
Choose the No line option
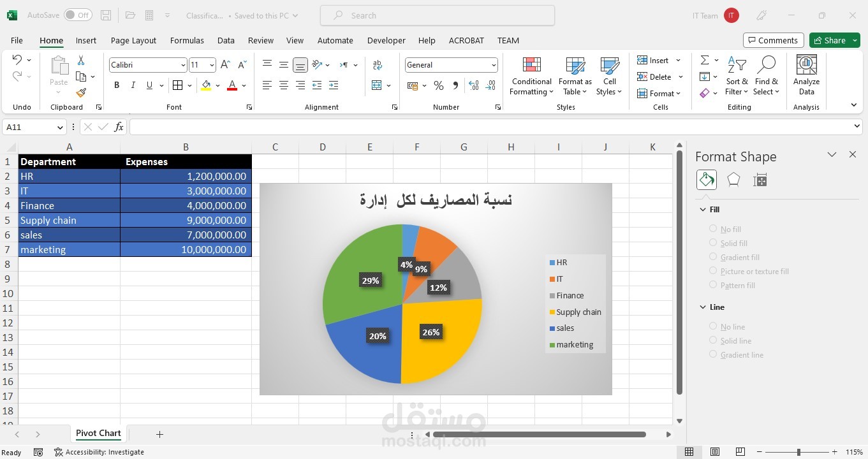point(713,326)
